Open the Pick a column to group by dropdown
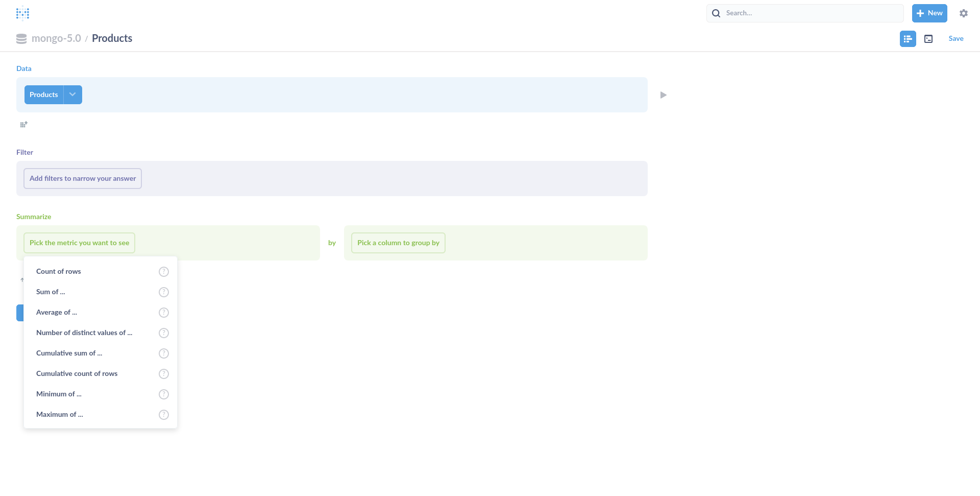980x496 pixels. click(398, 243)
